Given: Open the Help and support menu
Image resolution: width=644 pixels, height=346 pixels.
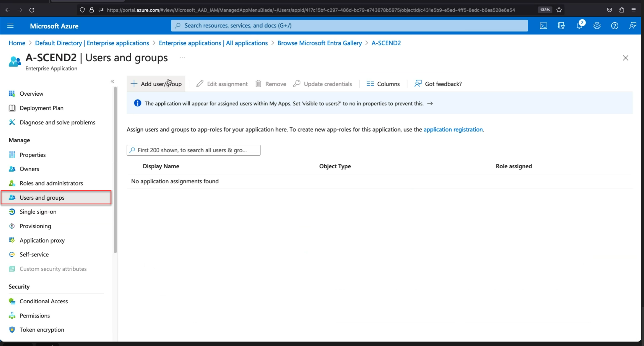Looking at the screenshot, I should tap(615, 25).
